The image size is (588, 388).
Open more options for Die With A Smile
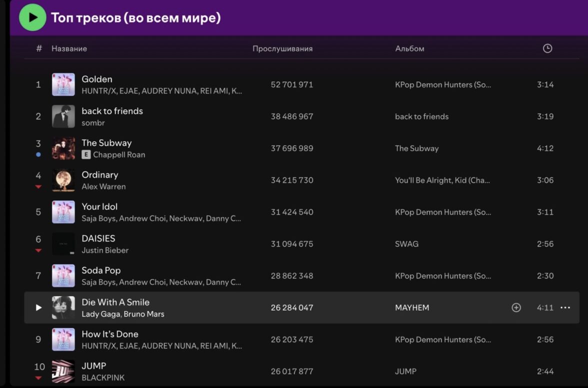pyautogui.click(x=565, y=307)
